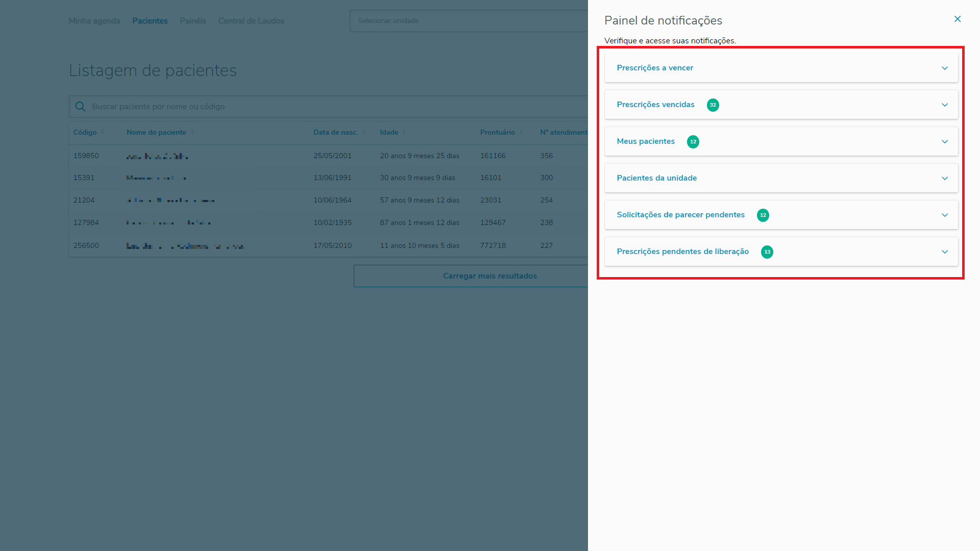The height and width of the screenshot is (551, 980).
Task: Sort by Nome do paciente arrows
Action: (192, 132)
